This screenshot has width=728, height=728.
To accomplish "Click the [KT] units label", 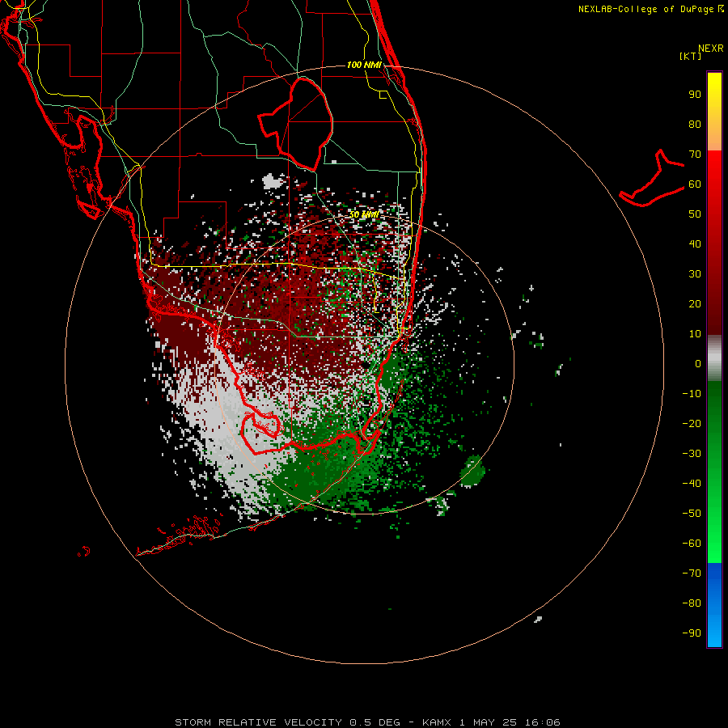I will pos(690,56).
